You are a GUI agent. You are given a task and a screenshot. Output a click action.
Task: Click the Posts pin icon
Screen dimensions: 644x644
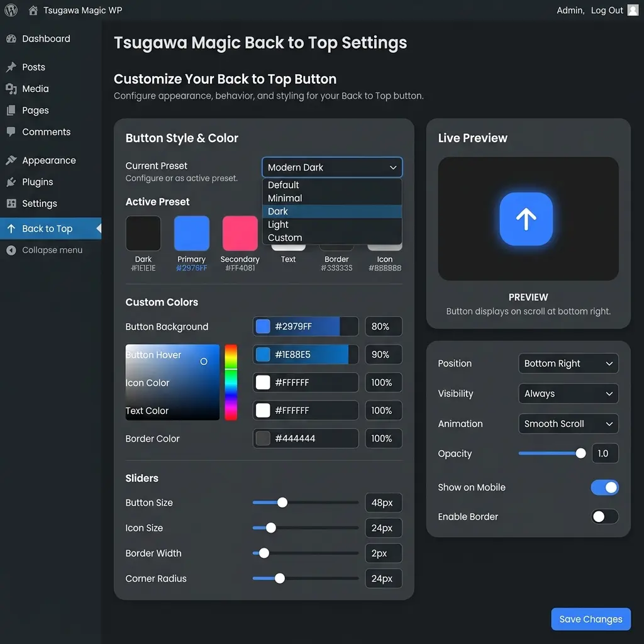[11, 67]
